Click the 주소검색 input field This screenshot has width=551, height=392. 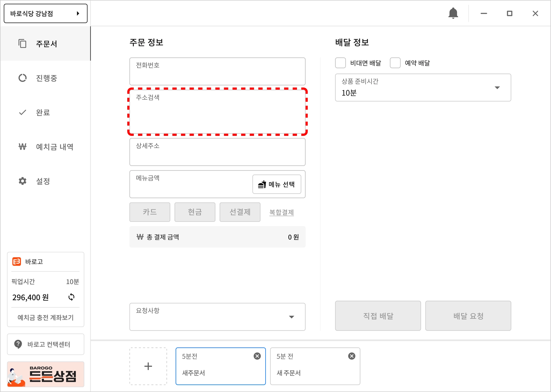click(217, 111)
